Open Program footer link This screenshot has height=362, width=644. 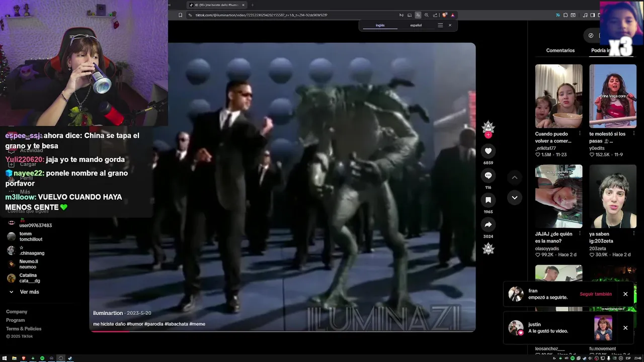(x=15, y=320)
